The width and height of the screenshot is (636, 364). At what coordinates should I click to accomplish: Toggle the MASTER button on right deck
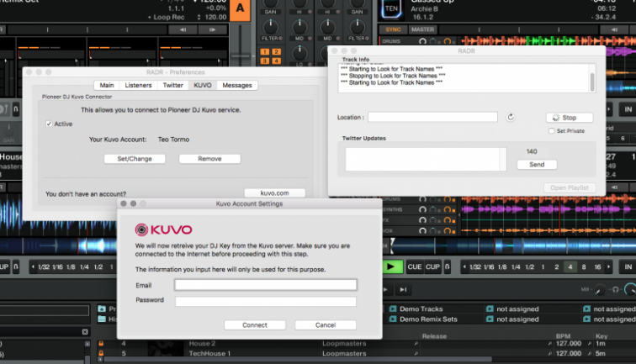pyautogui.click(x=422, y=29)
